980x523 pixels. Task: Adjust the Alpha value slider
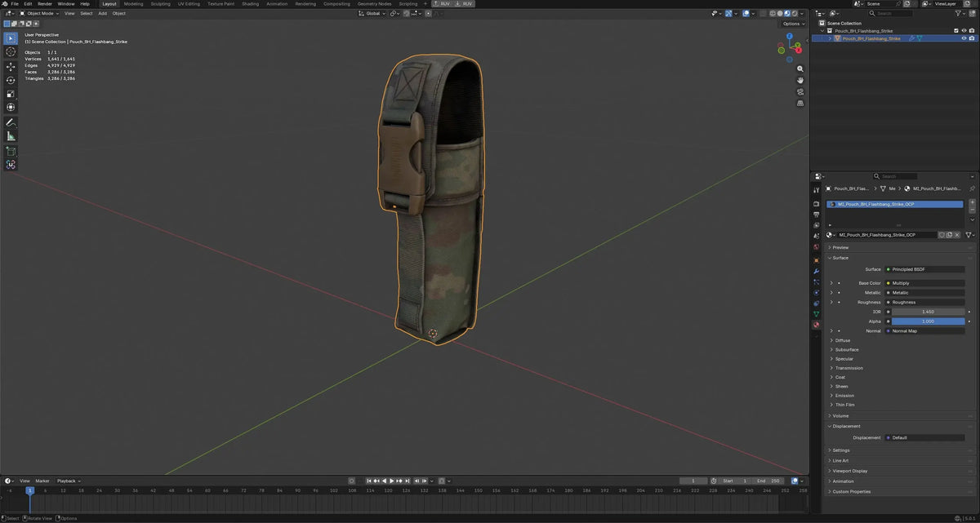click(x=928, y=321)
